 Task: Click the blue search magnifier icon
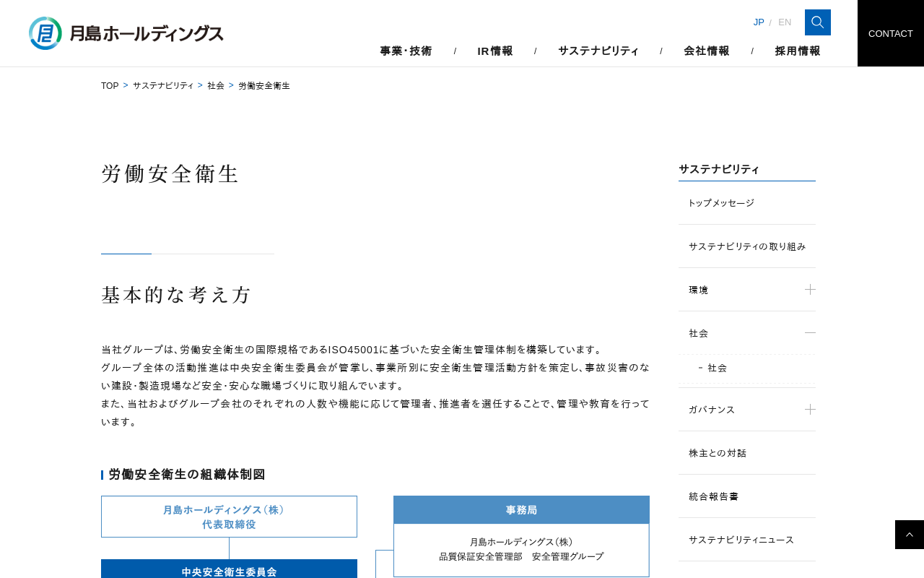click(x=817, y=22)
